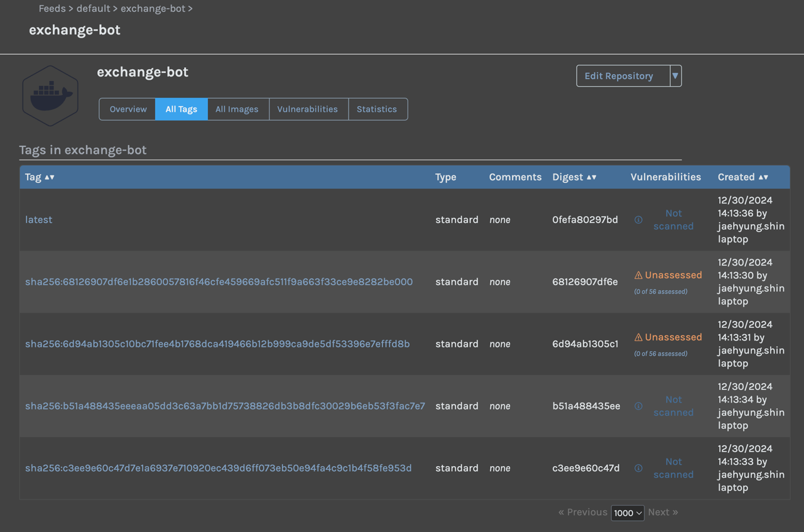
Task: Click the Edit Repository button
Action: (x=623, y=76)
